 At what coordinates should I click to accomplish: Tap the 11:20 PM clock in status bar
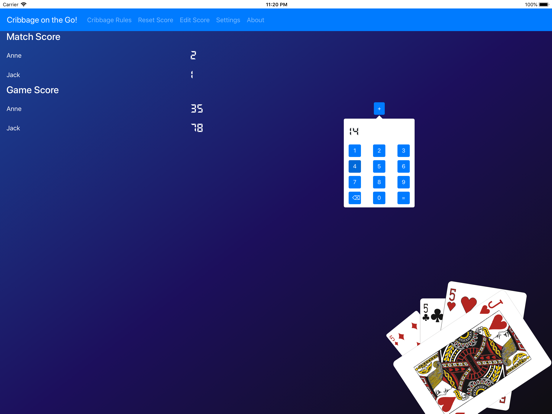[x=276, y=5]
